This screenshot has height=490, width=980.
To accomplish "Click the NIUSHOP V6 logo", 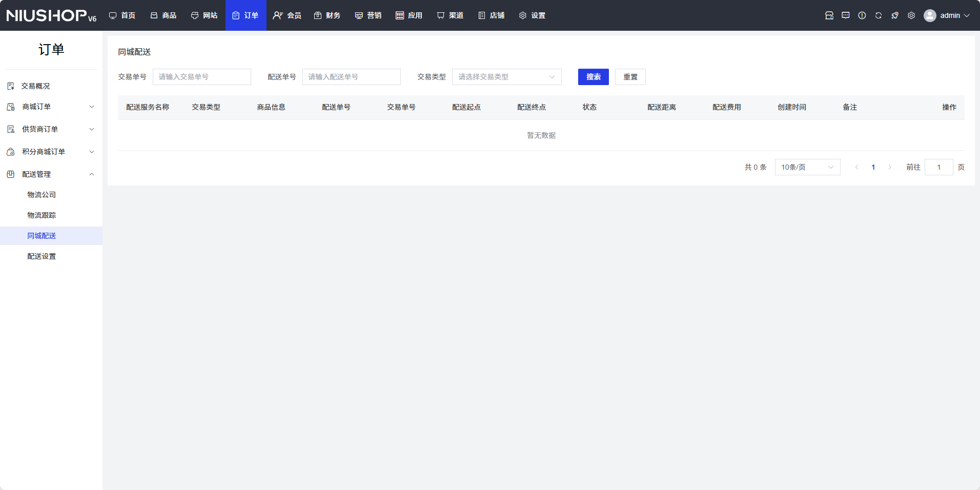I will coord(51,15).
